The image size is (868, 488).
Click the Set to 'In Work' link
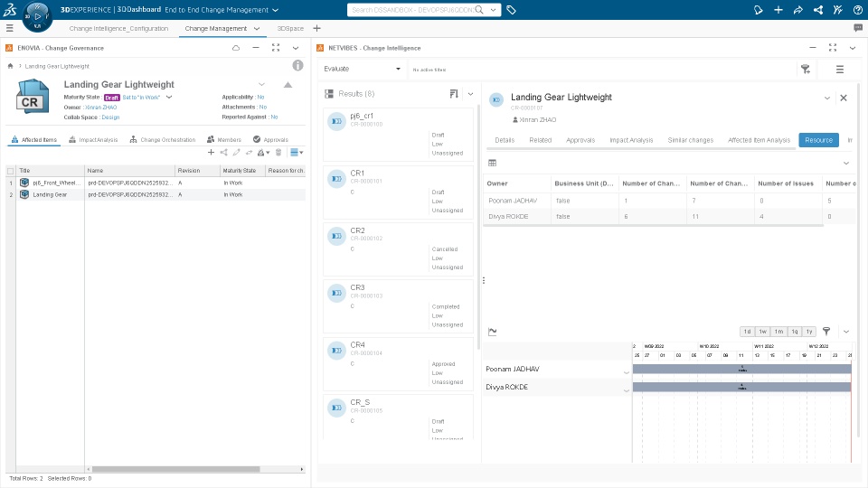(x=141, y=98)
